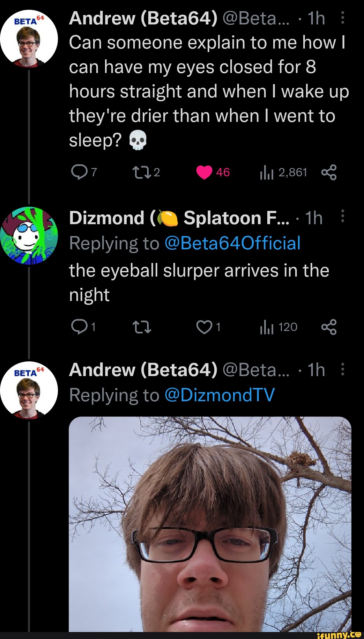Open the @Beta64Official mention link
The width and height of the screenshot is (364, 639).
pos(232,243)
